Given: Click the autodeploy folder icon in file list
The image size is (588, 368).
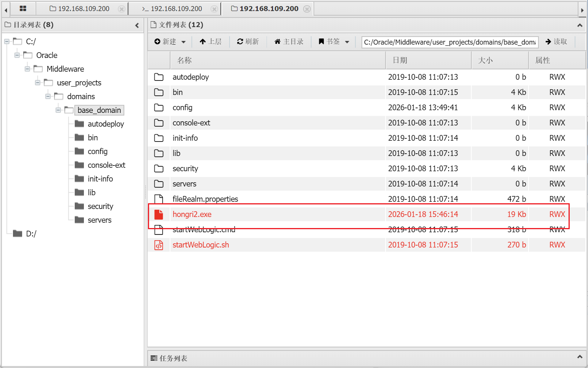Looking at the screenshot, I should click(159, 77).
